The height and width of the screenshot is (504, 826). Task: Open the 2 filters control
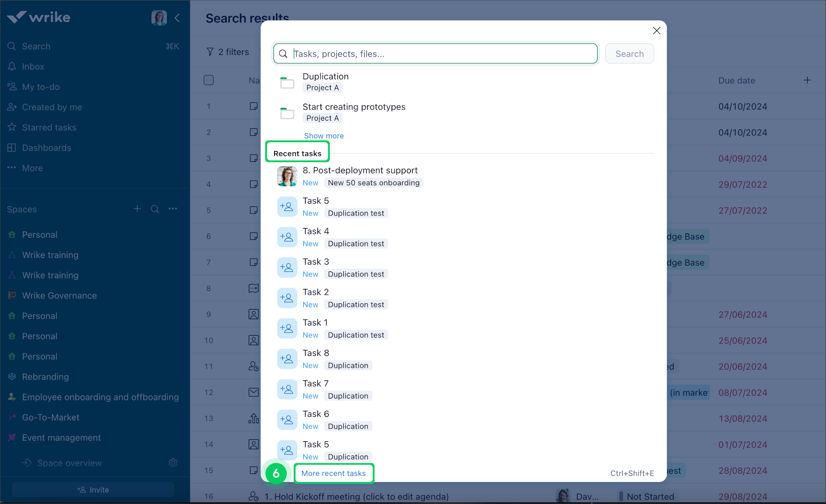click(228, 52)
